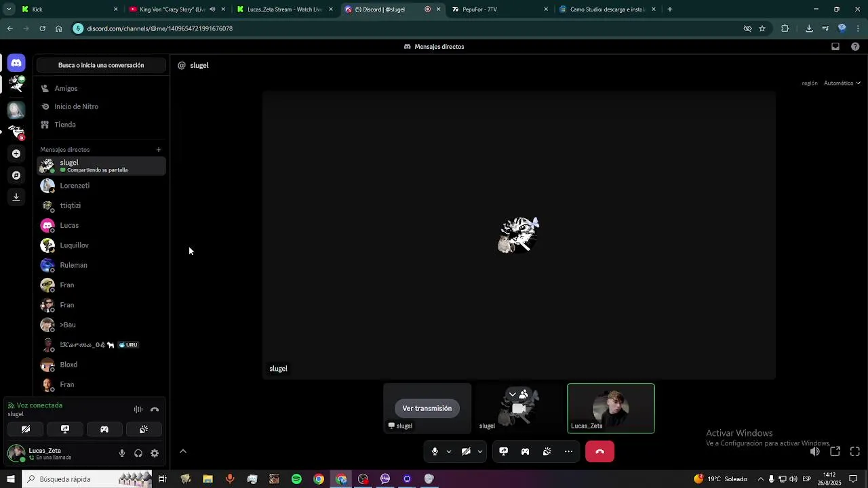Image resolution: width=868 pixels, height=488 pixels.
Task: Open direct message with Luquillov
Action: (x=101, y=245)
